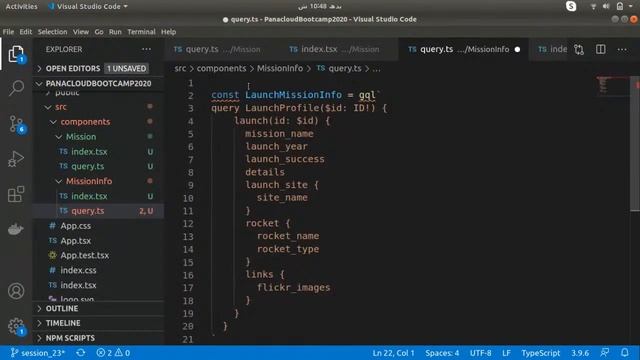This screenshot has height=360, width=640.
Task: Click the Synchronize Changes icon in status bar
Action: pos(80,353)
